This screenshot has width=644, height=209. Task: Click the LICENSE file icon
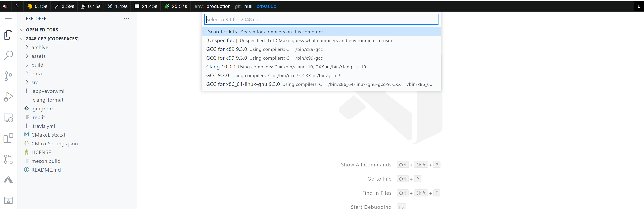pos(26,152)
